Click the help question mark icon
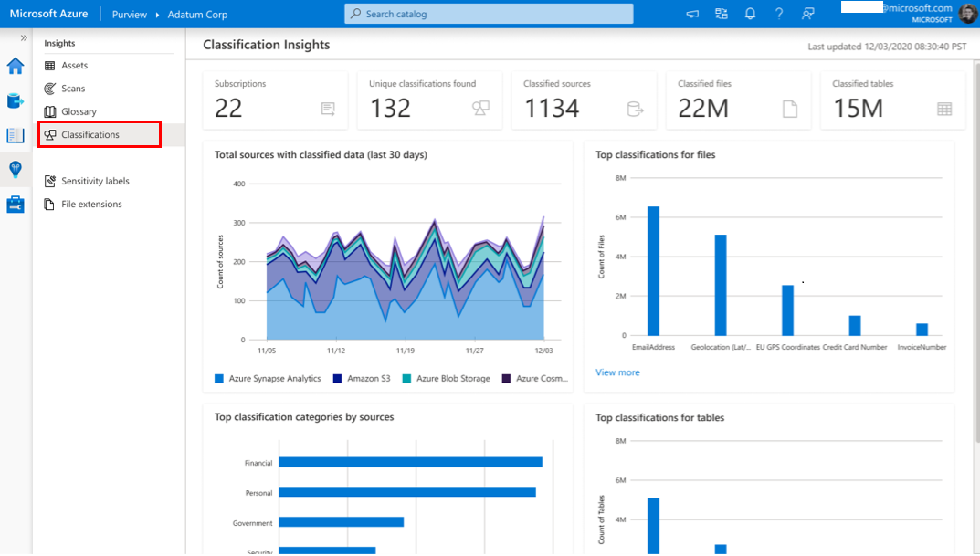Image resolution: width=980 pixels, height=556 pixels. [778, 13]
